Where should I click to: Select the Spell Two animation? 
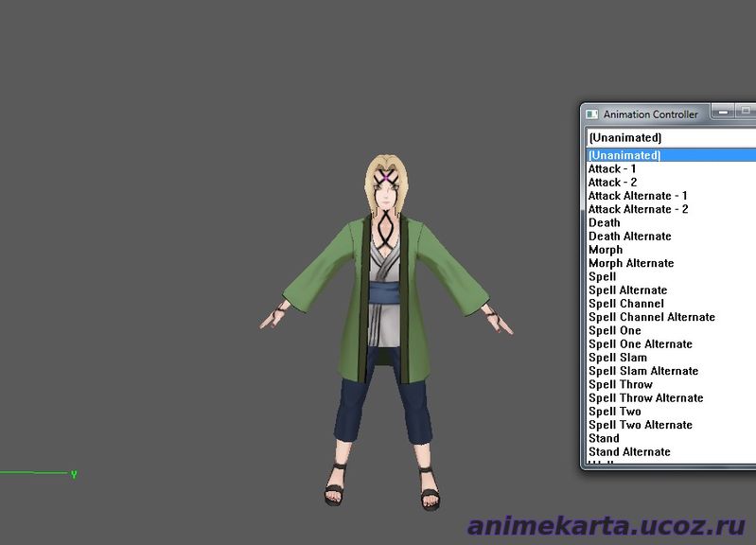click(x=671, y=412)
